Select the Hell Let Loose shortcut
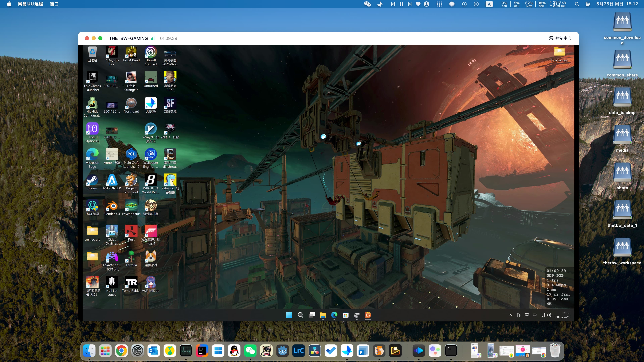The height and width of the screenshot is (362, 644). 112,286
